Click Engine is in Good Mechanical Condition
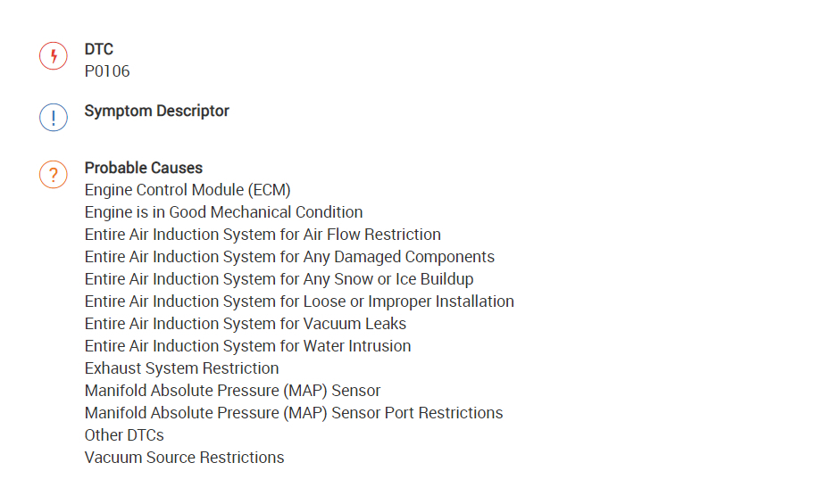 [223, 212]
